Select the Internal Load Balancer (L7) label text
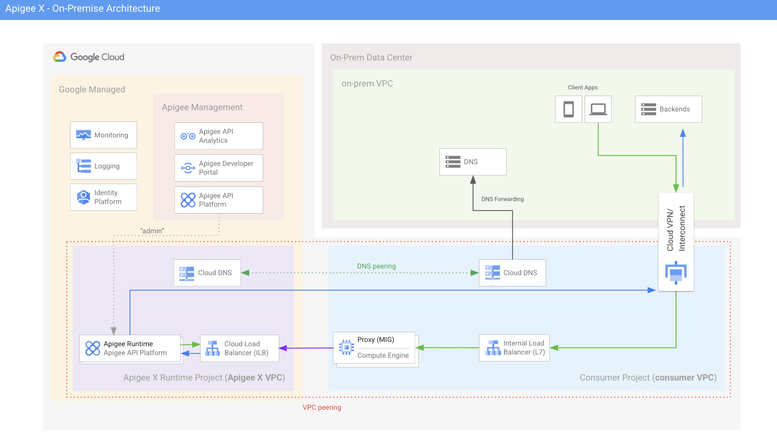The width and height of the screenshot is (777, 437). click(x=524, y=348)
